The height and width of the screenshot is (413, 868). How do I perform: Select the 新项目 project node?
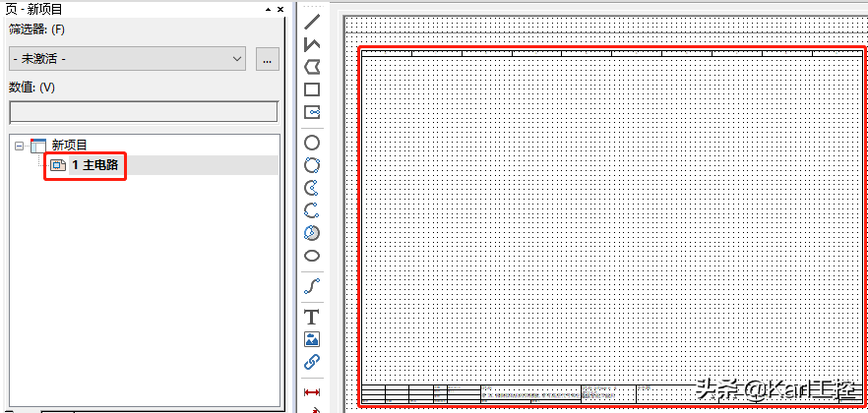click(x=69, y=146)
